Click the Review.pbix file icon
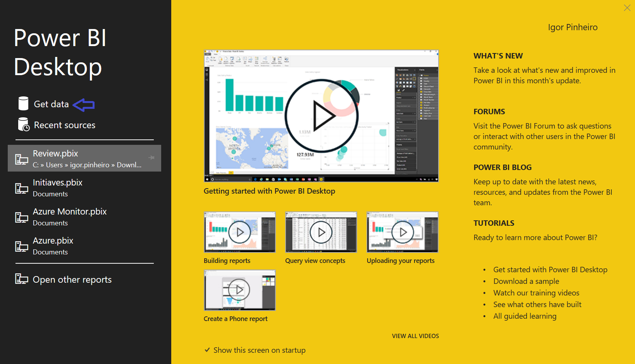Image resolution: width=635 pixels, height=364 pixels. 21,159
